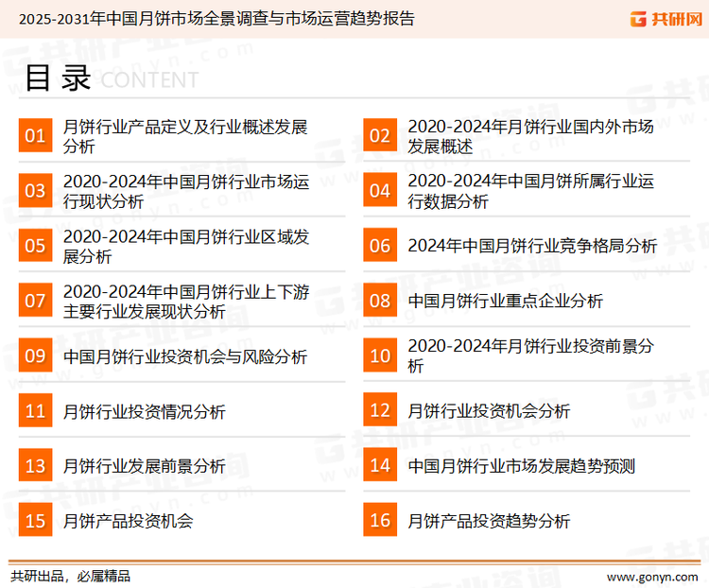Screen dimensions: 709x588
Task: Click the orange 08 number box
Action: 380,301
